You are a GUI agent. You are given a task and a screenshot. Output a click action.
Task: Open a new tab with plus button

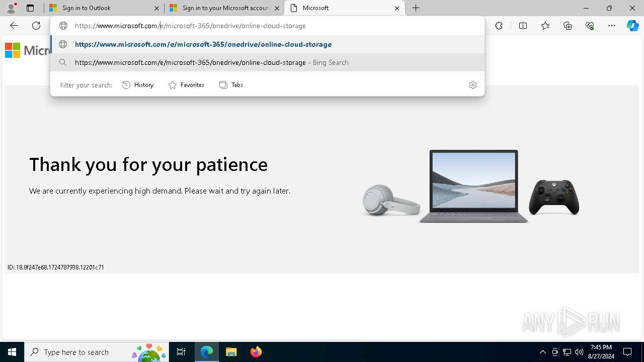pyautogui.click(x=416, y=8)
